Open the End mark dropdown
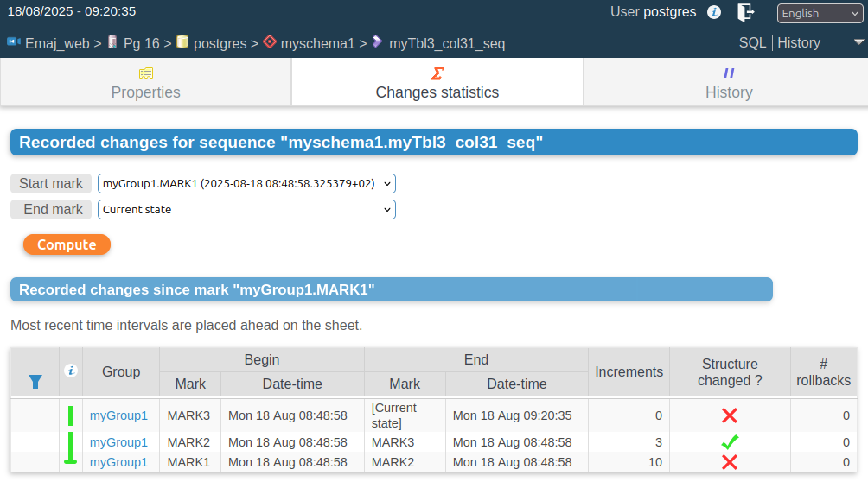Screen dimensions: 868x501 pyautogui.click(x=246, y=210)
